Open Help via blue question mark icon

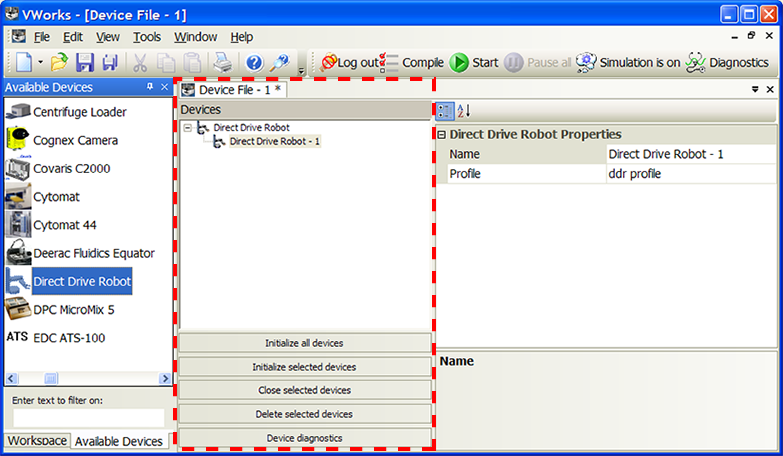point(254,62)
